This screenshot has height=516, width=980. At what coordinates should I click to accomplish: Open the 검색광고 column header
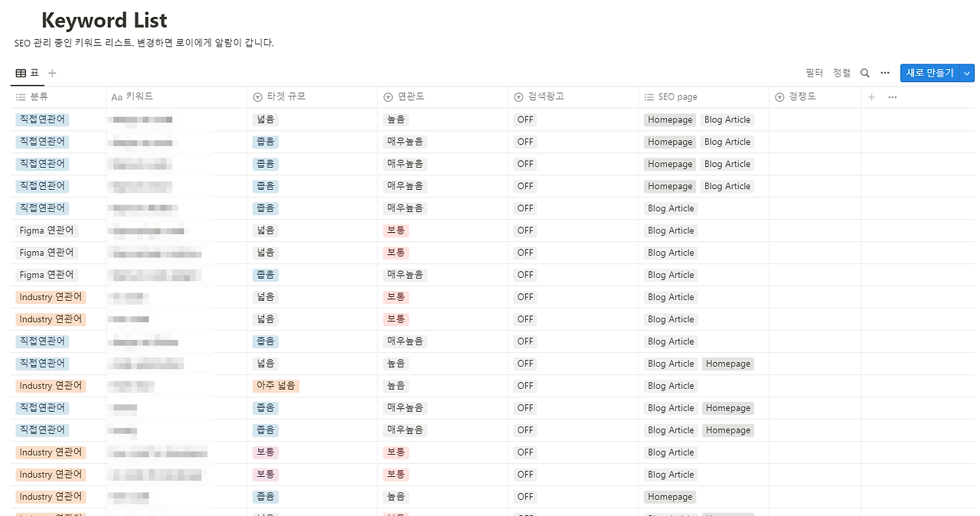pyautogui.click(x=573, y=97)
